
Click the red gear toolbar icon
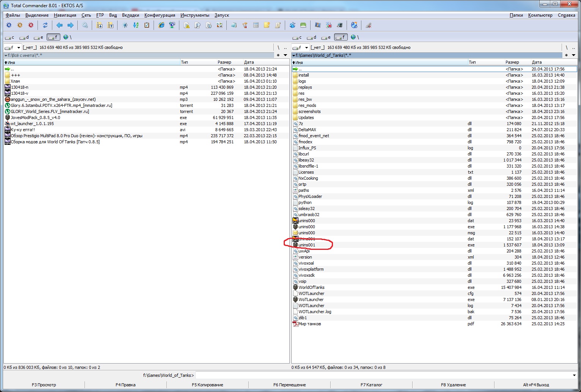click(31, 25)
